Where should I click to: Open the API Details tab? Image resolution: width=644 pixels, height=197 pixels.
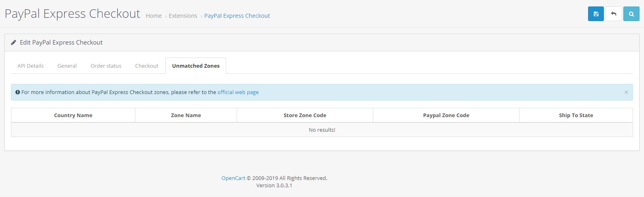click(x=30, y=66)
